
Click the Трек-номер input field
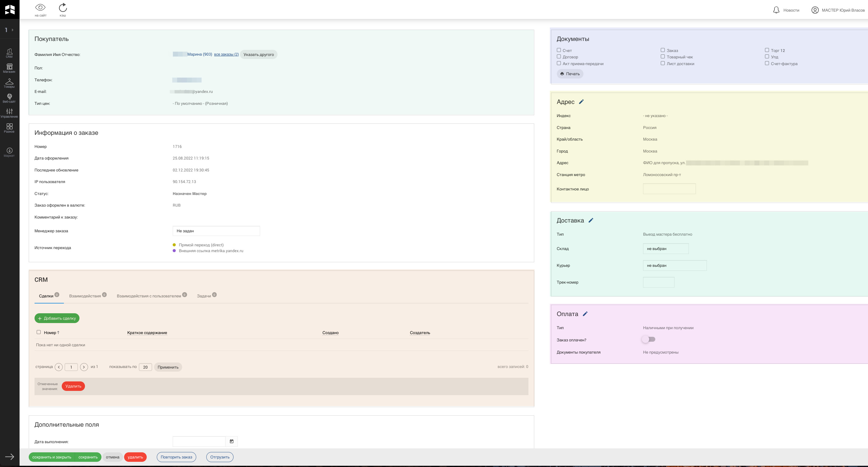pyautogui.click(x=658, y=282)
